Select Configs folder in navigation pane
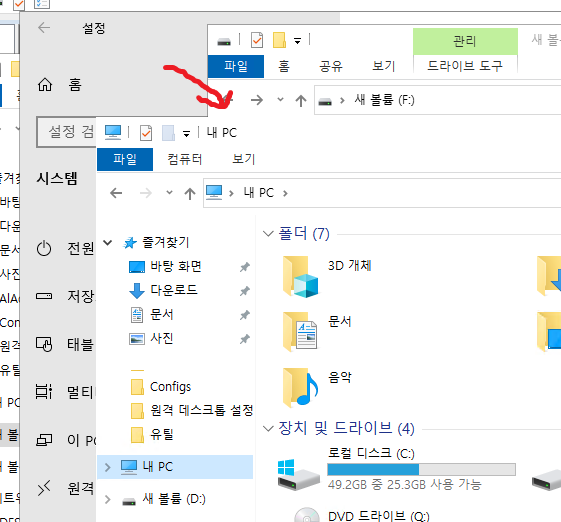The height and width of the screenshot is (522, 561). pyautogui.click(x=171, y=387)
